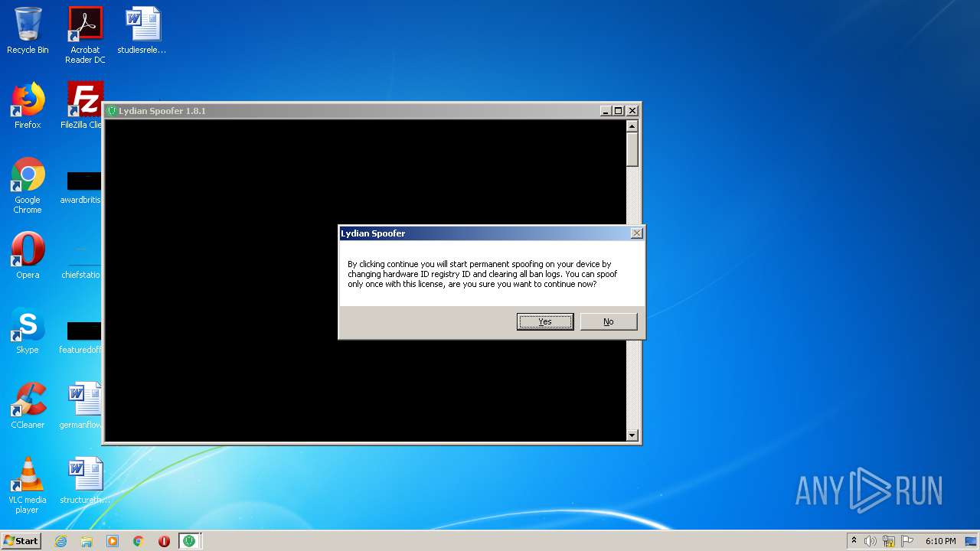This screenshot has width=980, height=551.
Task: Minimize the Lydian Spoofer 1.8.1 window
Action: click(606, 111)
